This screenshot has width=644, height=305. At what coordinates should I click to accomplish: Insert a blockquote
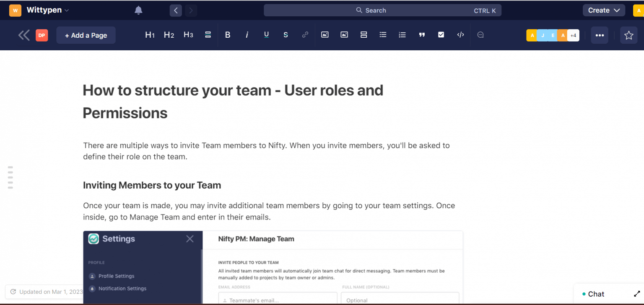click(x=422, y=35)
